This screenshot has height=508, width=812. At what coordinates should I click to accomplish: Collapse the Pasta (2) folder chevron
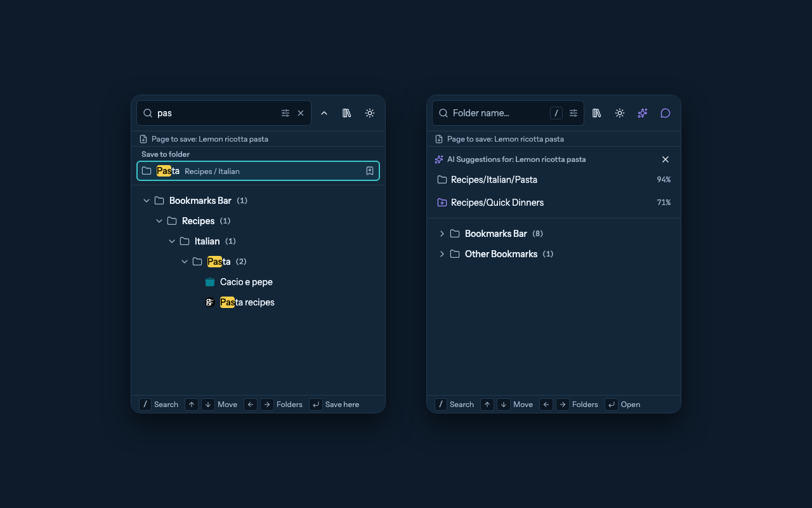185,262
